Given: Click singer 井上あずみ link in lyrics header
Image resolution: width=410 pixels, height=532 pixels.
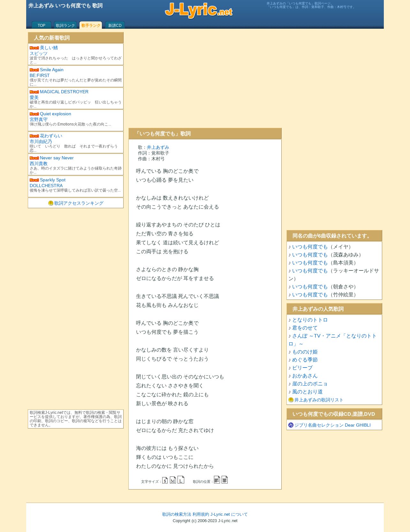Looking at the screenshot, I should (x=158, y=147).
